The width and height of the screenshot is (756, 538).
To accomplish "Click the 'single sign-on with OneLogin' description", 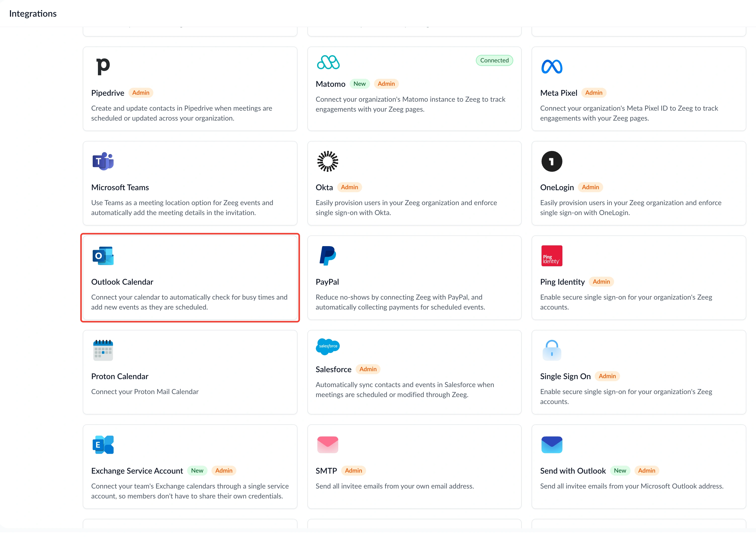I will 630,207.
